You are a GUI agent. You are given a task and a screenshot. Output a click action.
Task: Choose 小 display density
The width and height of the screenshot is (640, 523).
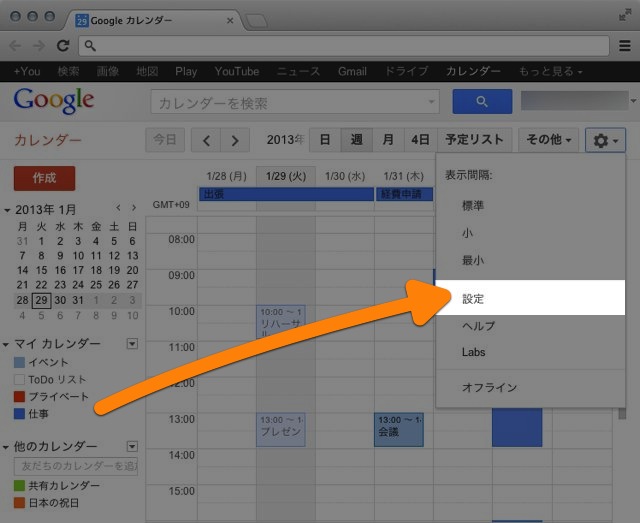530,233
